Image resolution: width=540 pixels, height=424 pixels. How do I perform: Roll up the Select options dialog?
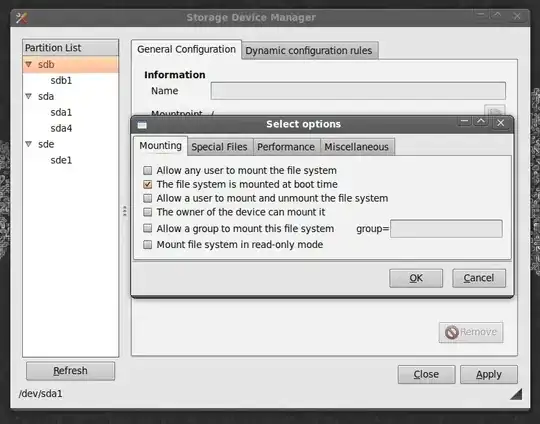click(x=481, y=122)
